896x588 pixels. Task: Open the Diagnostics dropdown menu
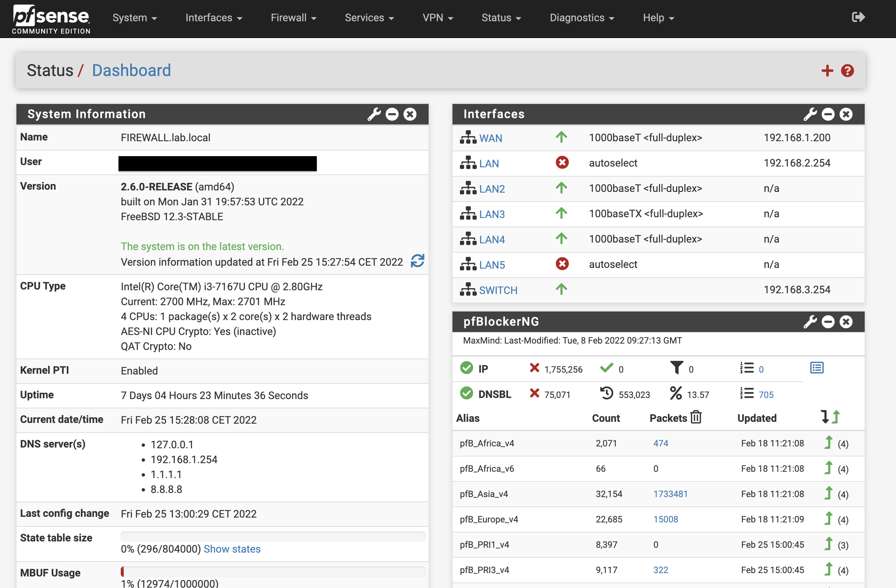(582, 18)
